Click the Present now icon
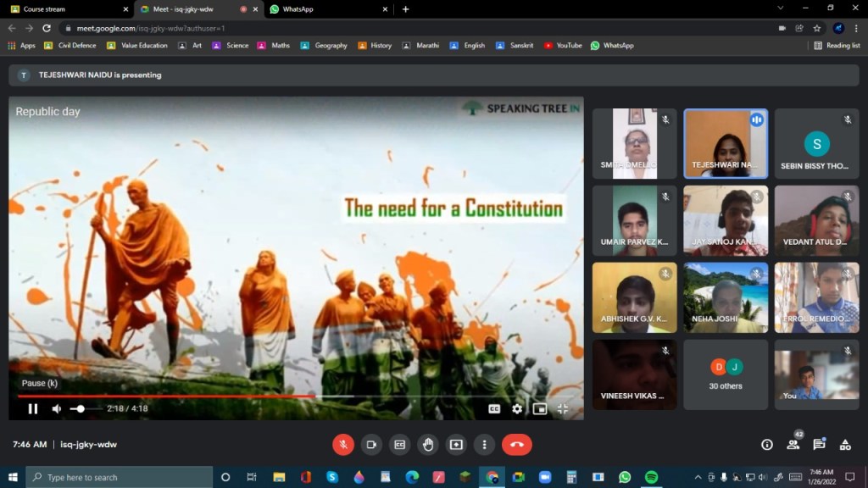This screenshot has width=868, height=488. pyautogui.click(x=456, y=444)
